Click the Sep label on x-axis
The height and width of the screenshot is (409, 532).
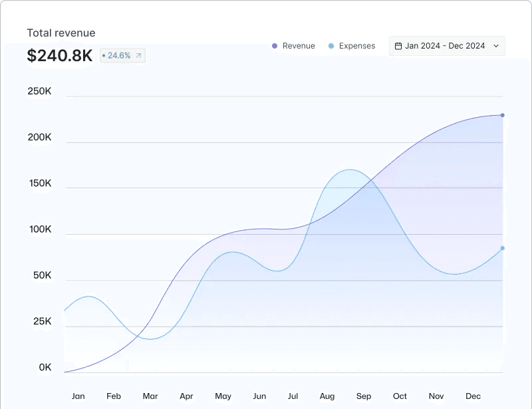(x=364, y=396)
